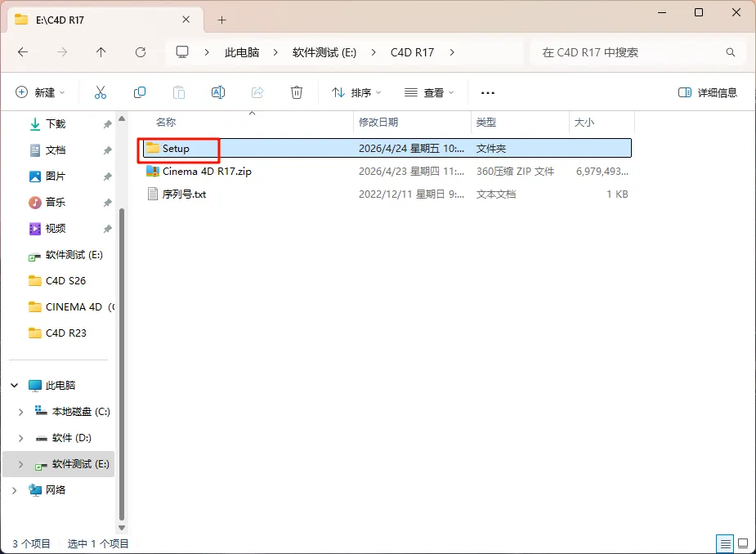Click 软件测试 (E:) breadcrumb in address bar
This screenshot has width=756, height=554.
[324, 52]
